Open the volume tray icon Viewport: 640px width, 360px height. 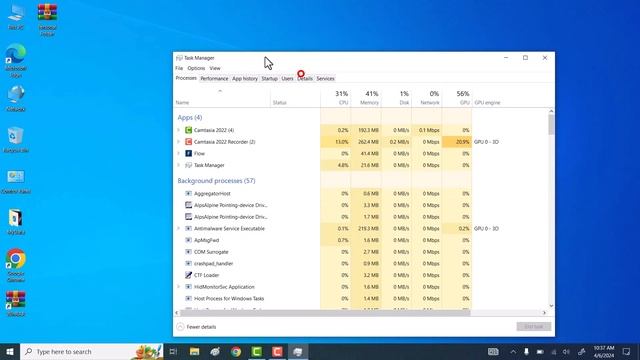566,351
